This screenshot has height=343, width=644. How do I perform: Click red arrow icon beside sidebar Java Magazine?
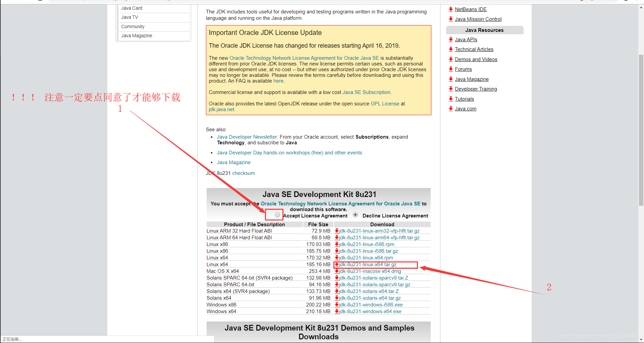click(x=451, y=79)
